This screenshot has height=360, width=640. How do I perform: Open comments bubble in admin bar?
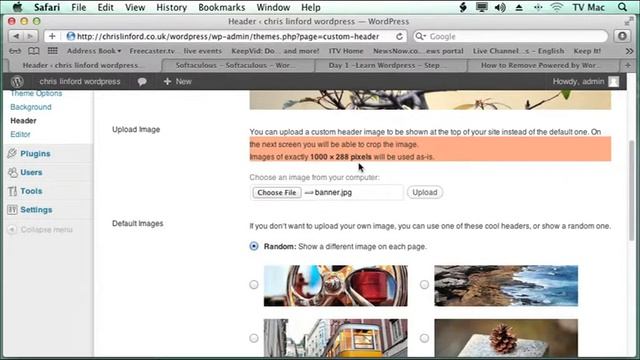tap(142, 82)
